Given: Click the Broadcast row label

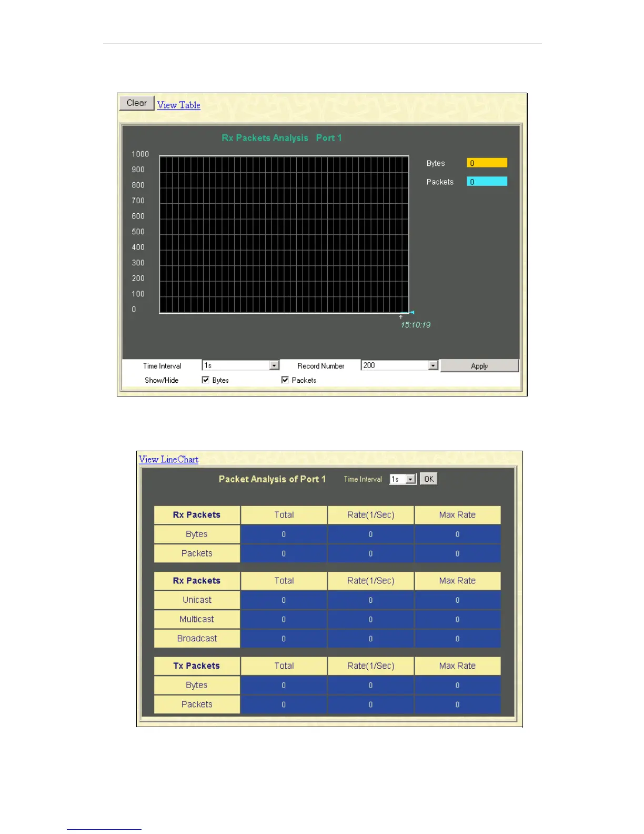Looking at the screenshot, I should click(197, 638).
